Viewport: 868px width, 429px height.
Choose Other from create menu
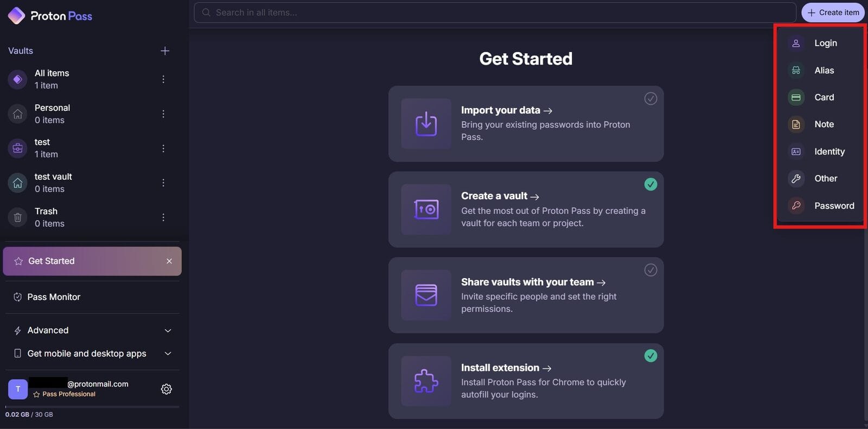(x=820, y=179)
